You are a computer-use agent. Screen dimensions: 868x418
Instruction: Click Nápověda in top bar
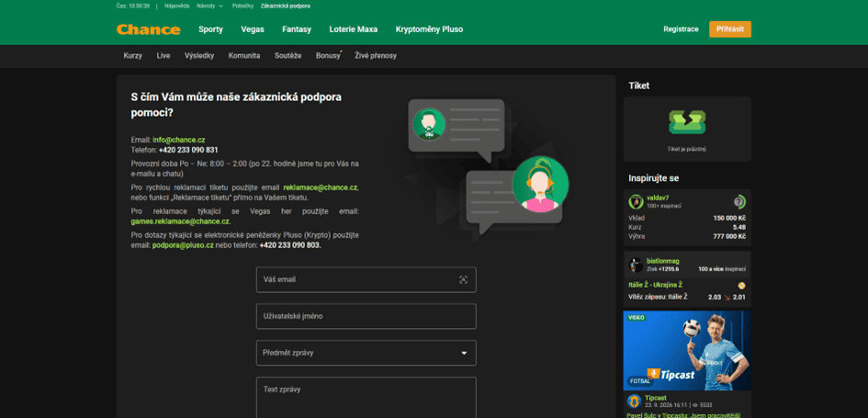pyautogui.click(x=175, y=6)
